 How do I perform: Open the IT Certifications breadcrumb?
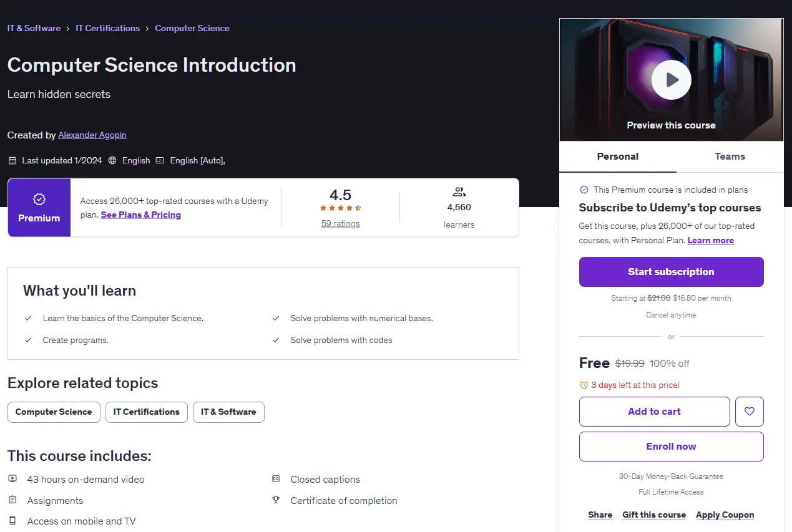108,28
